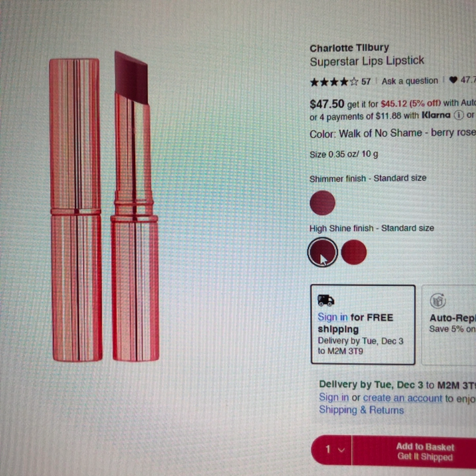Click the lipstick product image
The height and width of the screenshot is (476, 476).
[104, 207]
